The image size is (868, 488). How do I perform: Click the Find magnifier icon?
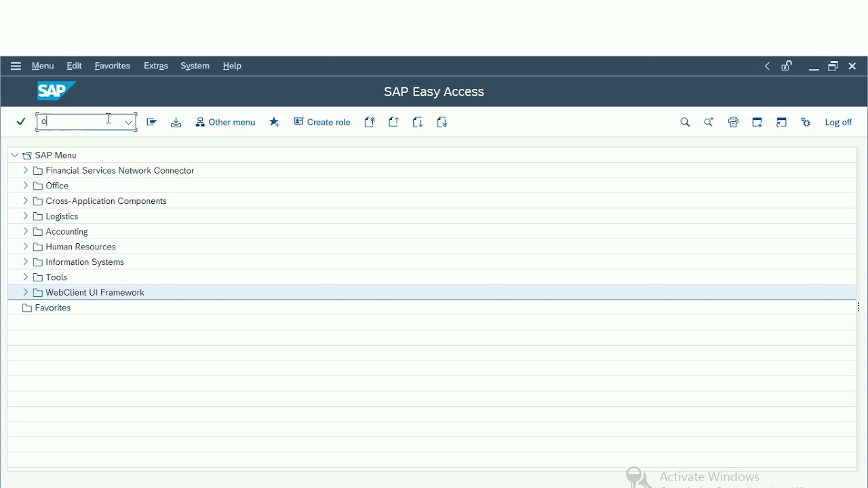coord(685,122)
